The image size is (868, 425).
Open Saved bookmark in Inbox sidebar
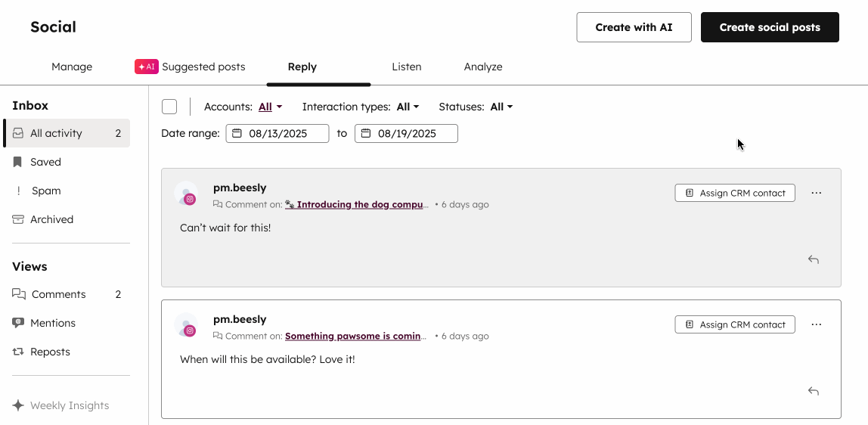tap(45, 162)
